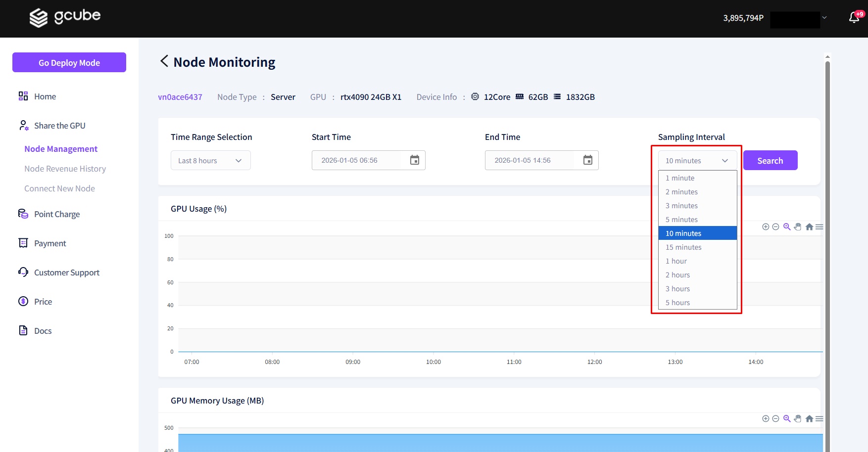Activate panning hand on GPU Usage chart
This screenshot has width=868, height=452.
(x=798, y=227)
